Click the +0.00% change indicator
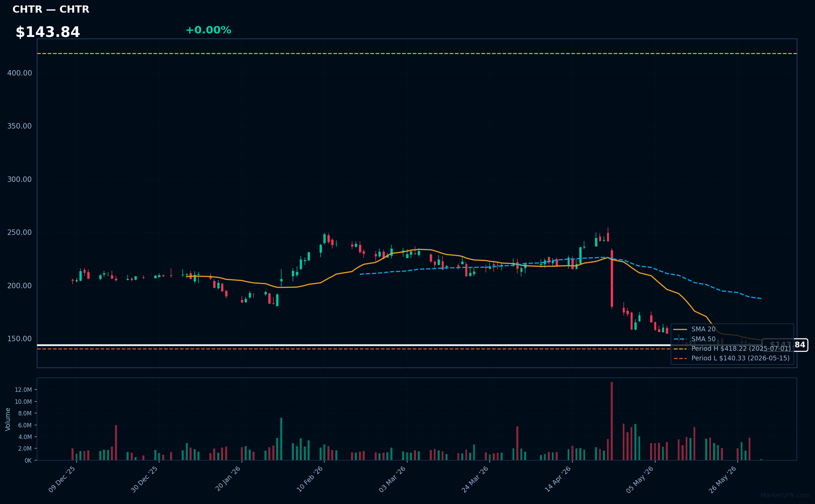Screen dimensions: 815x504 coord(208,30)
